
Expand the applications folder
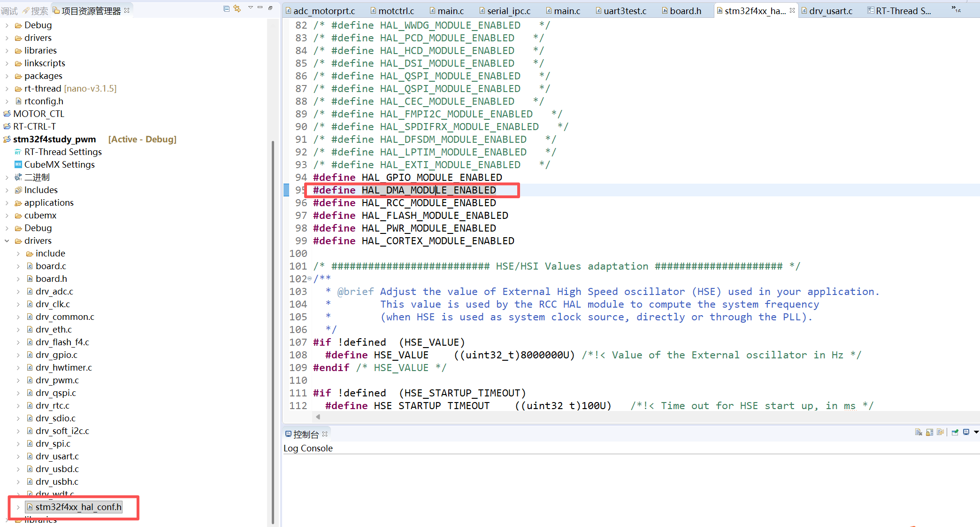pyautogui.click(x=7, y=202)
